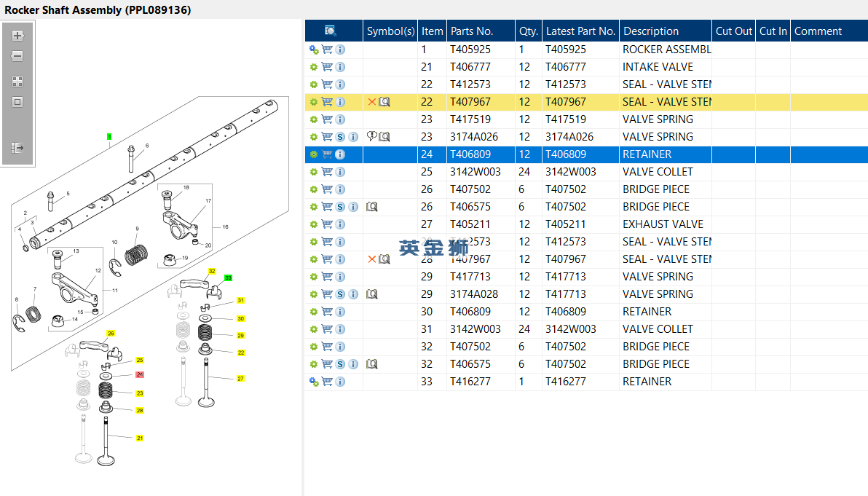Zoom in on the diagram with plus button
Viewport: 868px width, 496px height.
tap(17, 36)
